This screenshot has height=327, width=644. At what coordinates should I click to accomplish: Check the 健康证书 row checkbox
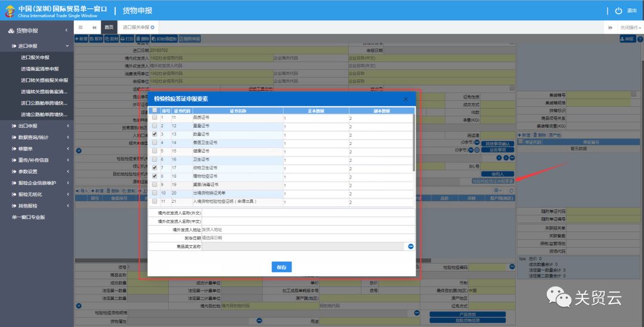(x=154, y=151)
